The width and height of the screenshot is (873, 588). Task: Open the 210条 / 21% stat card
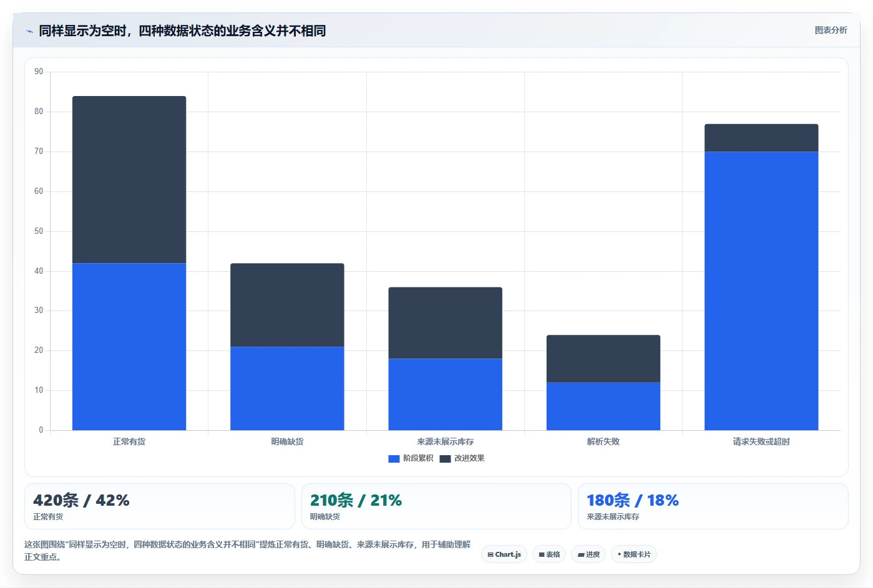[436, 506]
